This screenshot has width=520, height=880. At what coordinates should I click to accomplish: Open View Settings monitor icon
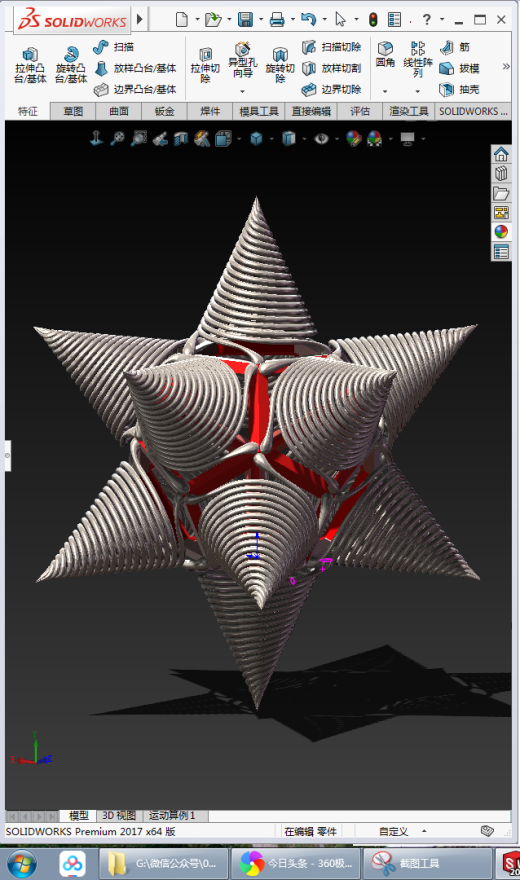(x=408, y=138)
